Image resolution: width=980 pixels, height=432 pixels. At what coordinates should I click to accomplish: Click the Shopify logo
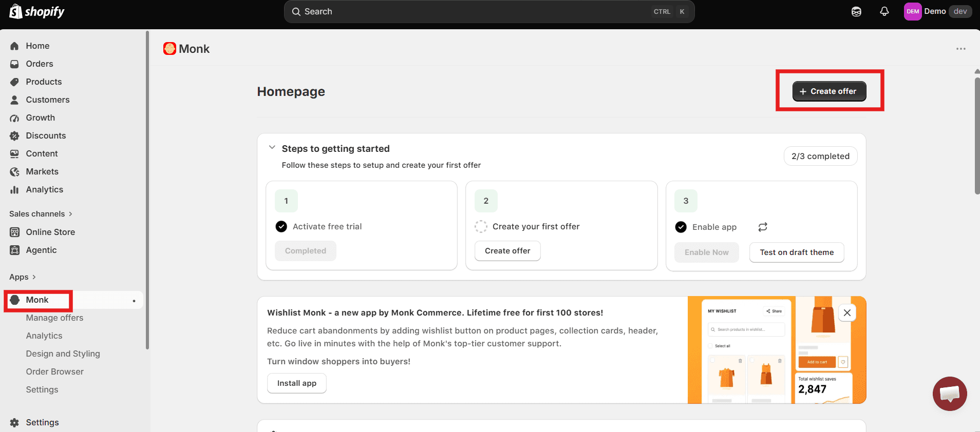(x=37, y=11)
